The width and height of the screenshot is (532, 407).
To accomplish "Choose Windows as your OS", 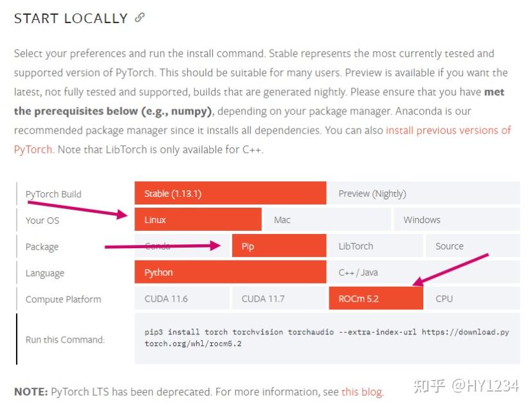I will 457,220.
